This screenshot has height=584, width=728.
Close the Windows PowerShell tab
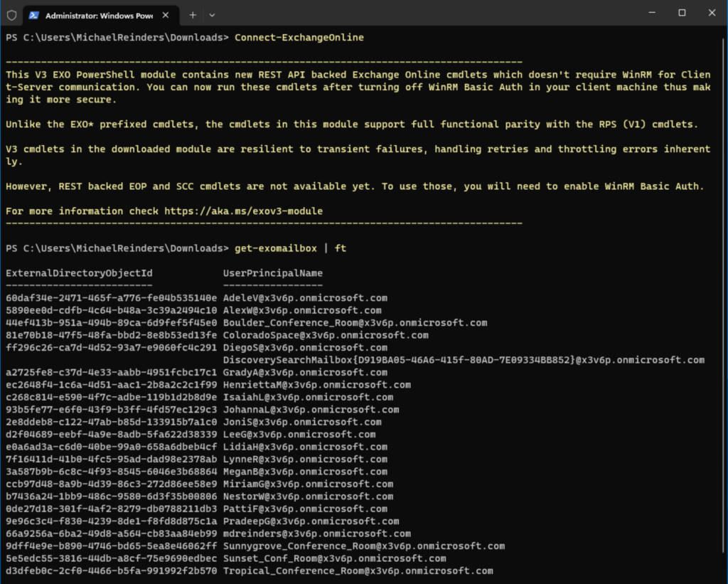(166, 16)
